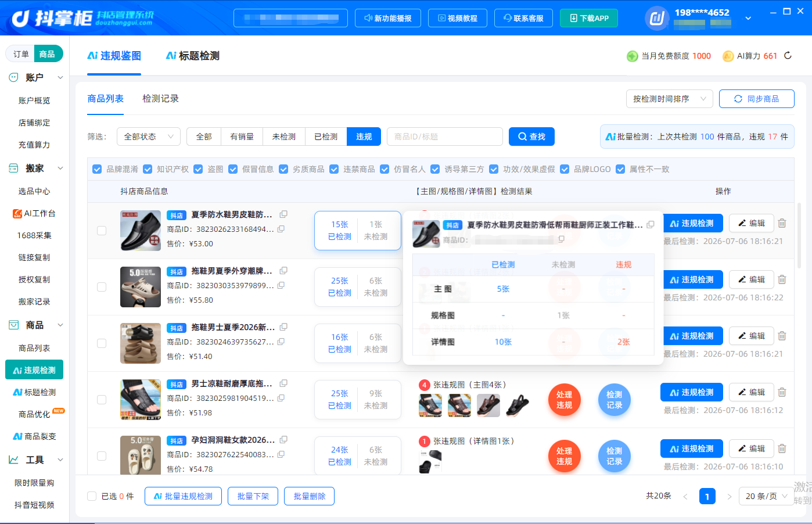Delete the 男士凉鞋耐磨厚底拖 row via trash icon

click(x=782, y=392)
